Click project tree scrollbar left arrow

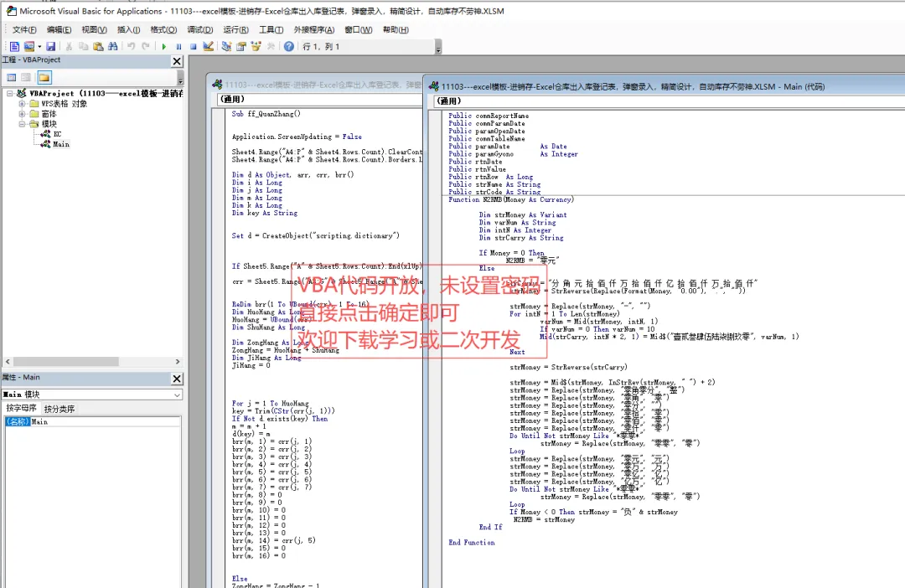[8, 361]
